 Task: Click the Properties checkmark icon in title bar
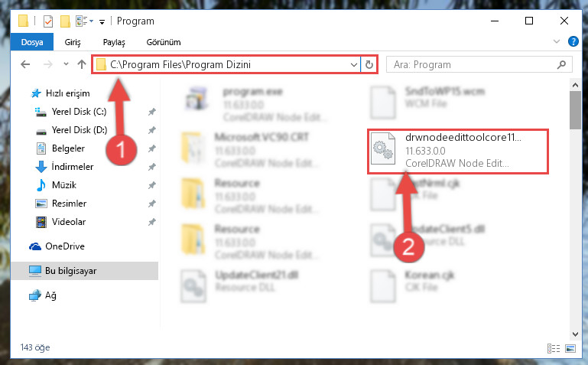(48, 21)
